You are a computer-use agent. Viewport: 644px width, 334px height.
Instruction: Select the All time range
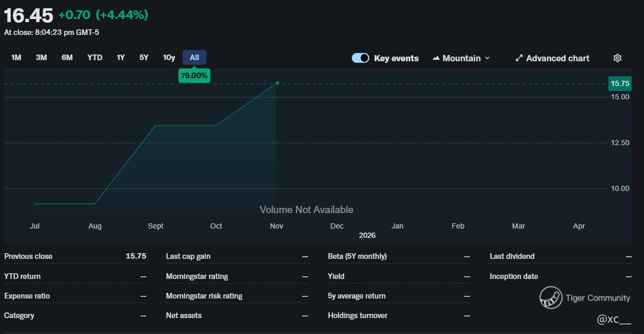(194, 58)
